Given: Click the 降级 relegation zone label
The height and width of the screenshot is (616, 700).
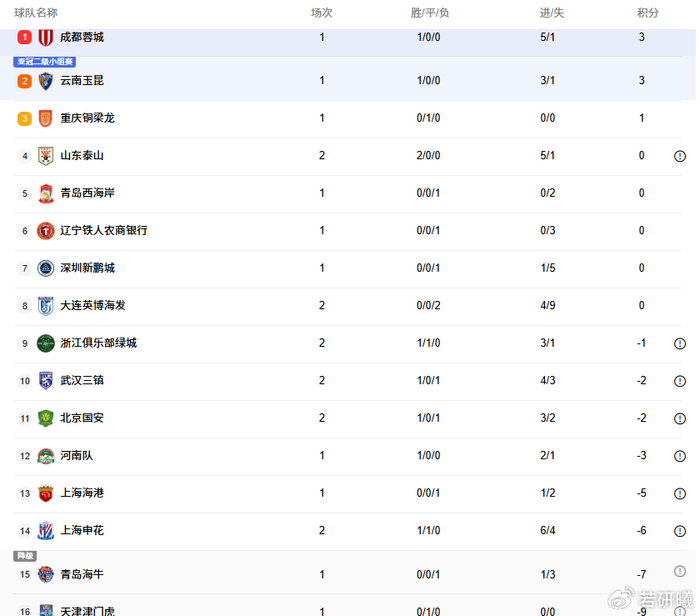Looking at the screenshot, I should point(25,556).
